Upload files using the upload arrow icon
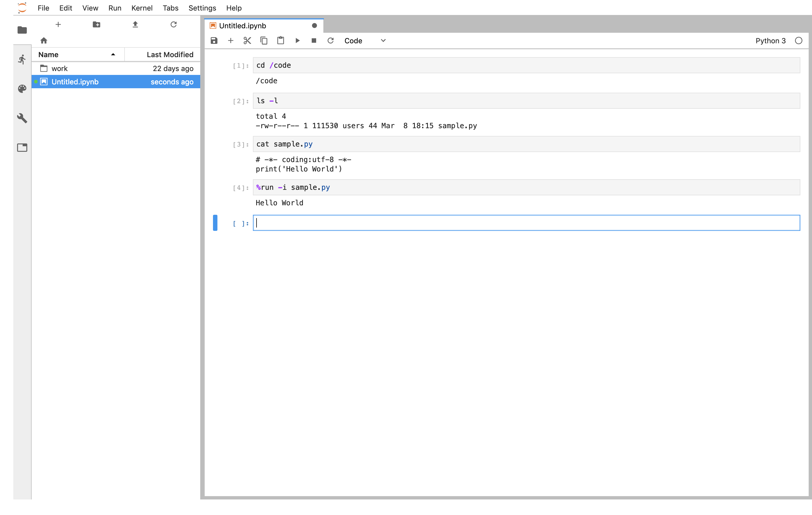 [x=135, y=24]
